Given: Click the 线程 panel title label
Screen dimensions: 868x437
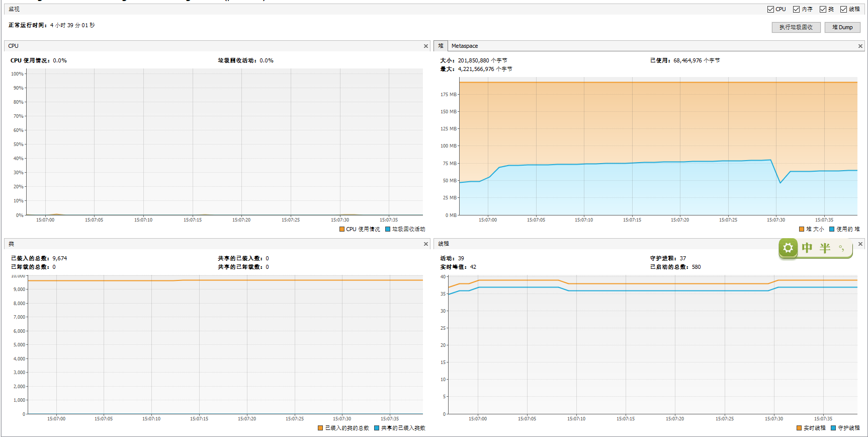Looking at the screenshot, I should pyautogui.click(x=444, y=244).
